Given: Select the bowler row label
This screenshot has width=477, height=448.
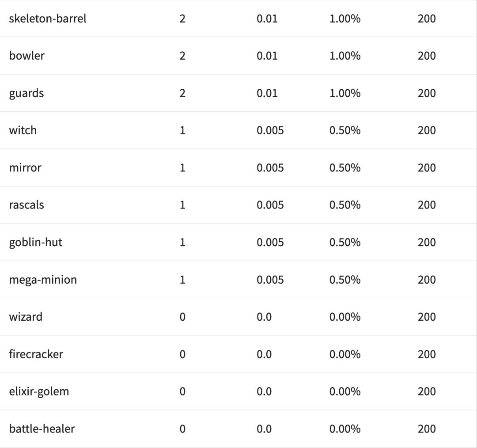Looking at the screenshot, I should (x=26, y=56).
